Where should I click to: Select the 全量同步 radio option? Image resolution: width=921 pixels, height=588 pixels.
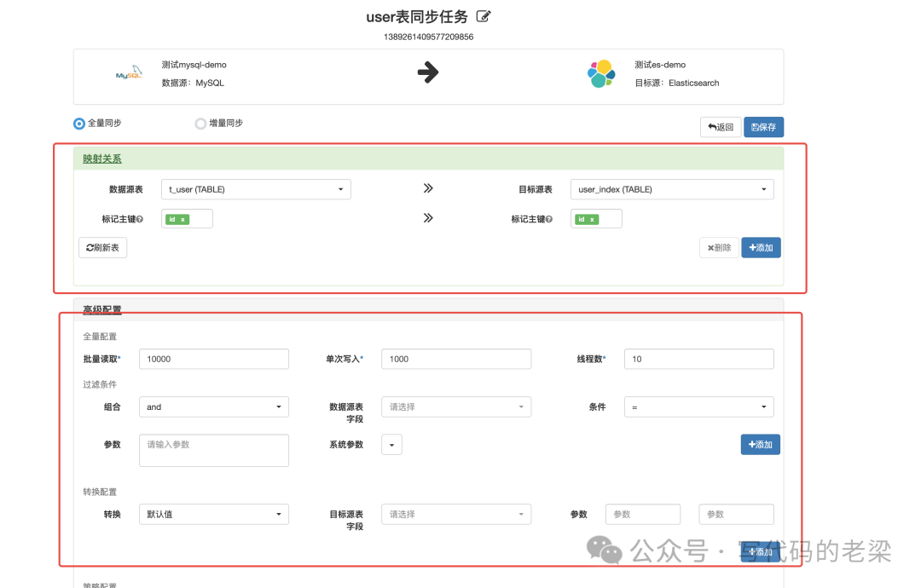click(79, 124)
